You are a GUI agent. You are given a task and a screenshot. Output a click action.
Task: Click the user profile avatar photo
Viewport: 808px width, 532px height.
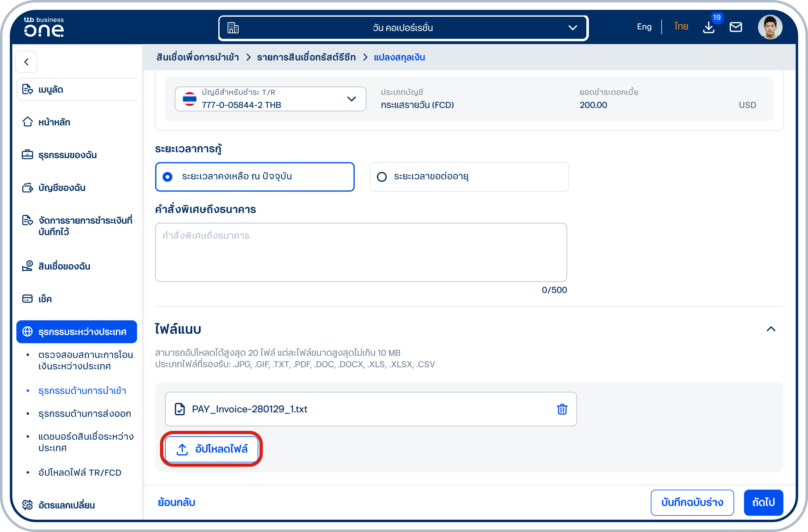point(770,27)
